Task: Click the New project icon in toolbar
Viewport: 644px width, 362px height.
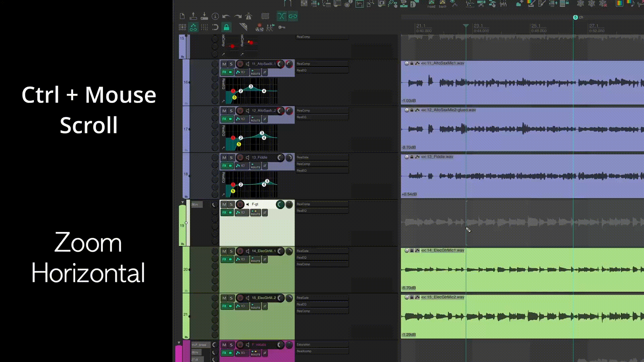Action: [x=182, y=16]
